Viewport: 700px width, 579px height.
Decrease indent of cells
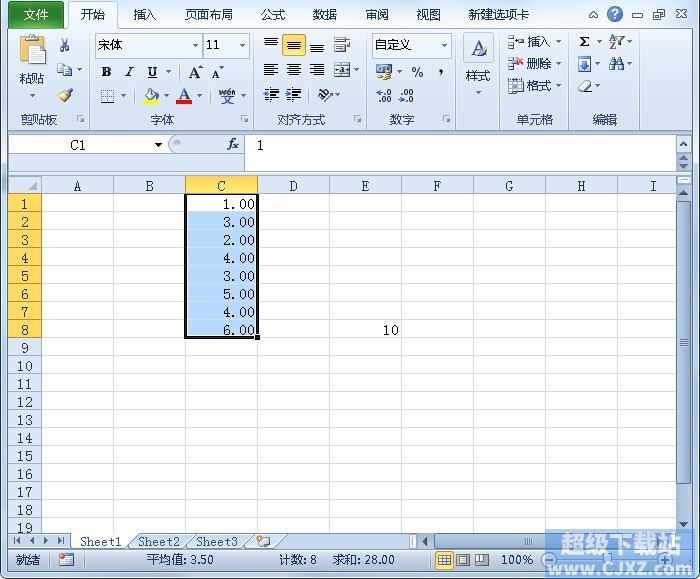[271, 95]
